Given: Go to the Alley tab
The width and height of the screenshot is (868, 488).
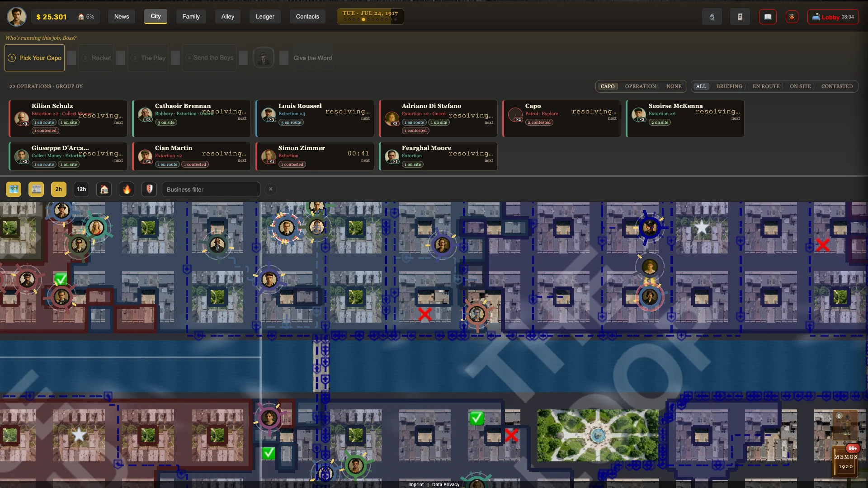Looking at the screenshot, I should 228,17.
